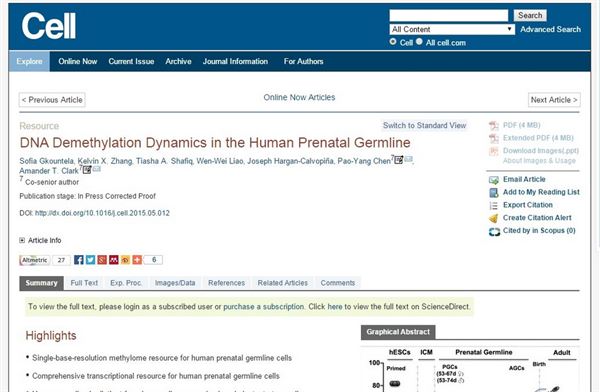Click the orange plus more-sharing icon
Image resolution: width=600 pixels, height=392 pixels.
coord(137,260)
